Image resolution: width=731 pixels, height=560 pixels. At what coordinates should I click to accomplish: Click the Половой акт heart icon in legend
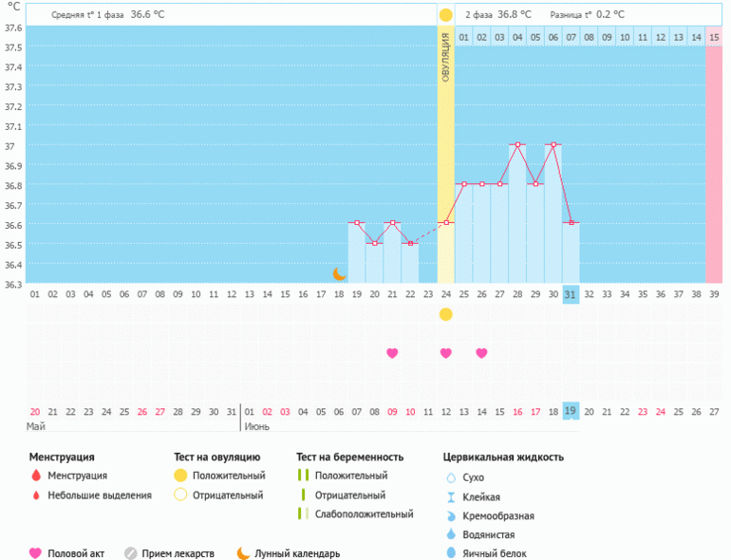coord(35,553)
